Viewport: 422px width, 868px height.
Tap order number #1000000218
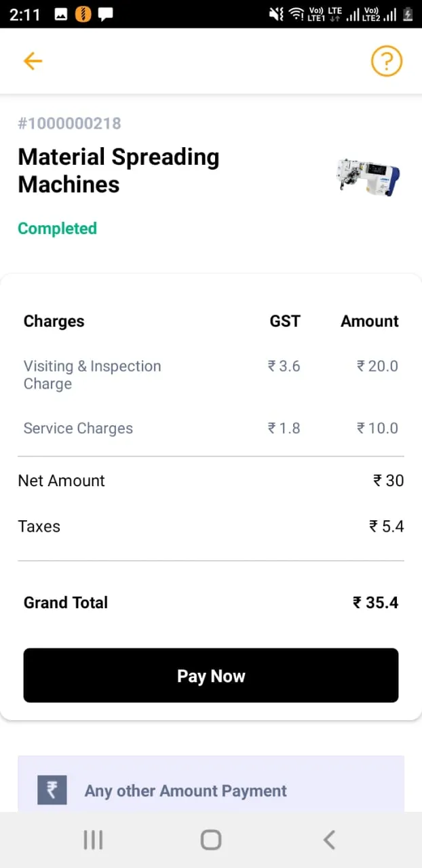click(x=69, y=123)
